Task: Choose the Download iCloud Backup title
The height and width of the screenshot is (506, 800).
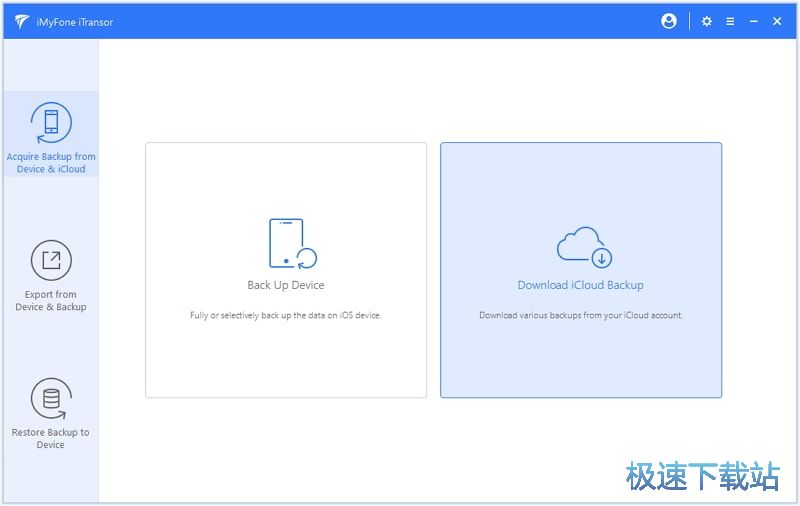Action: 581,285
